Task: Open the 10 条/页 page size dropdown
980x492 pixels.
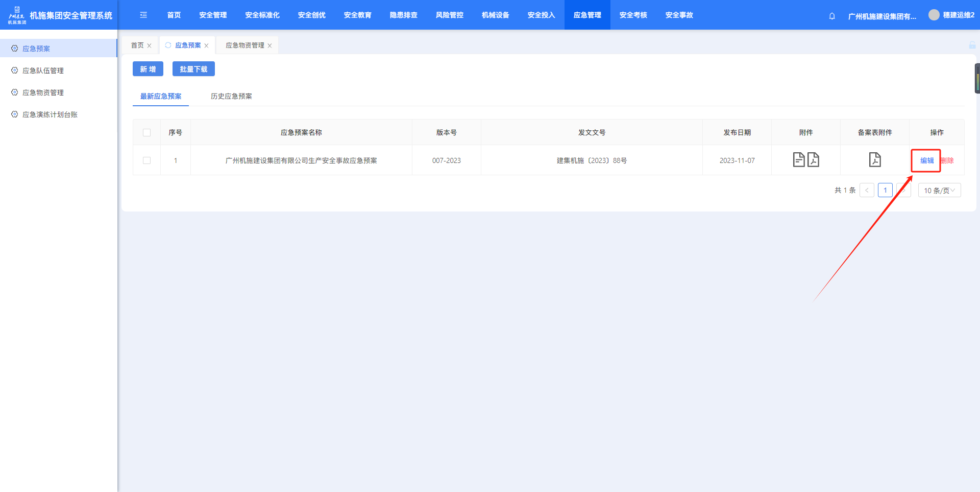Action: click(939, 191)
